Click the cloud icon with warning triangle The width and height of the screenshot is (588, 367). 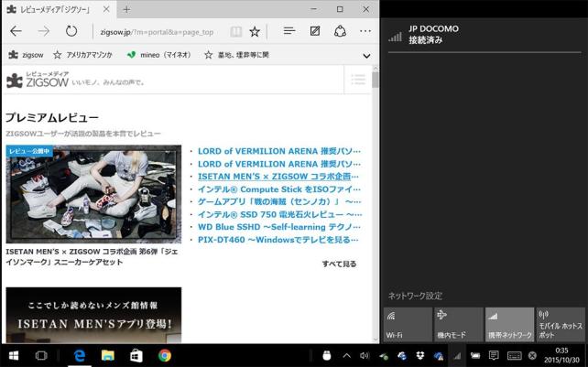point(438,356)
